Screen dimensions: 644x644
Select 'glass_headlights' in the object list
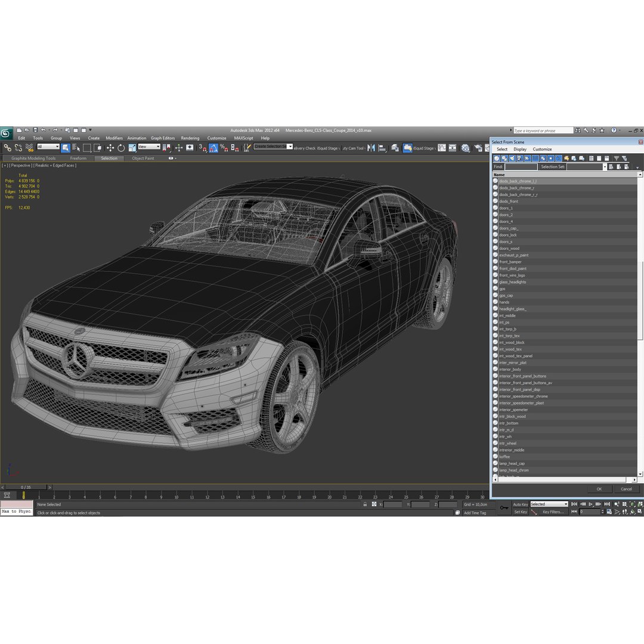[513, 281]
